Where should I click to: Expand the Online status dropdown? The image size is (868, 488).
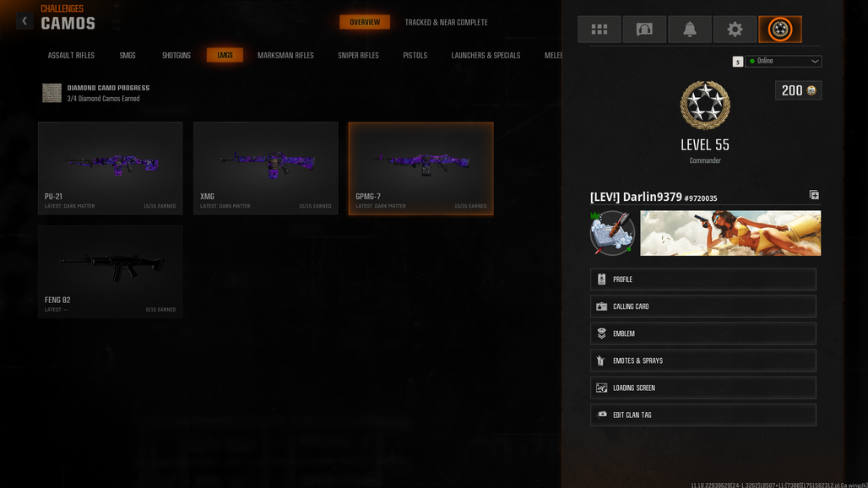pos(784,62)
